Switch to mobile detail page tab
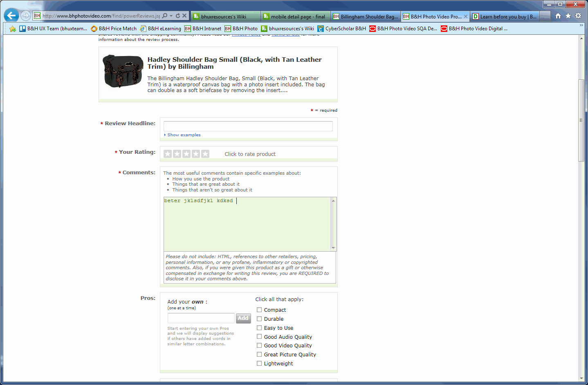 tap(295, 17)
